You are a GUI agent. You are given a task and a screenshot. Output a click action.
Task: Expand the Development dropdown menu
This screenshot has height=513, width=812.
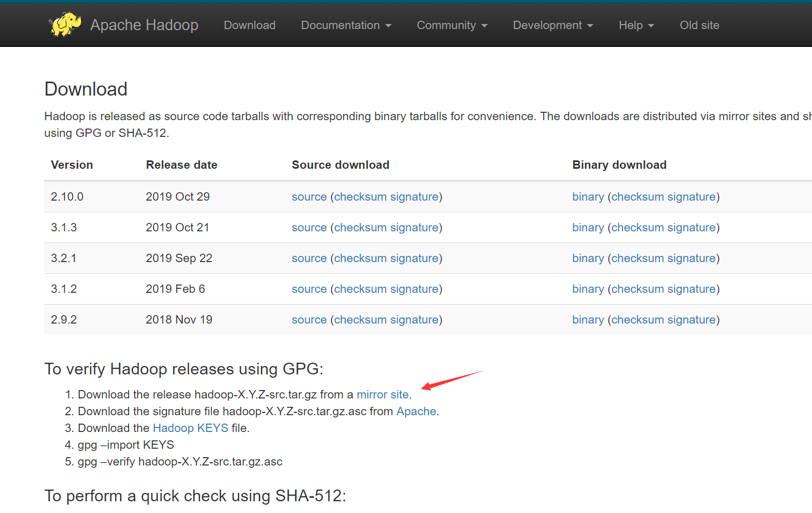pyautogui.click(x=553, y=25)
